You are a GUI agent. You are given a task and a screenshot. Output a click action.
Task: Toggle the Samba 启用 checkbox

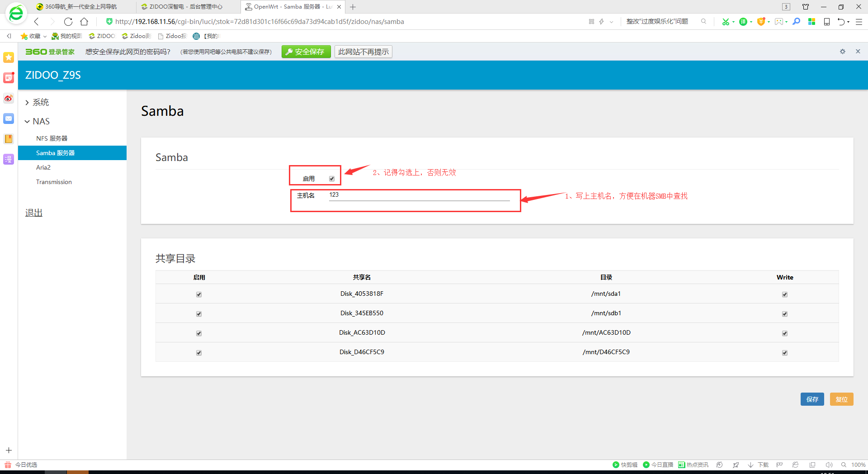pyautogui.click(x=332, y=179)
